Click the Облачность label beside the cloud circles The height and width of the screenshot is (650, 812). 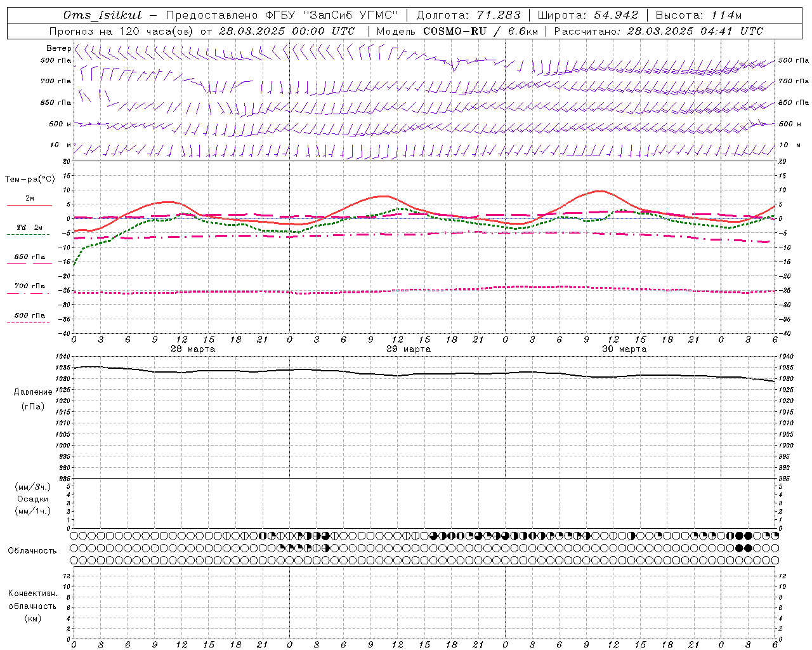pyautogui.click(x=32, y=551)
